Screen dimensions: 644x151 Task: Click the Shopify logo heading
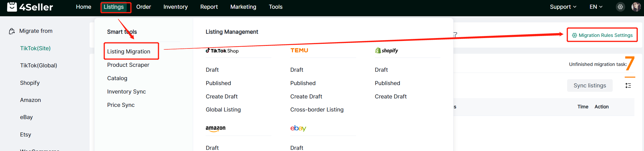click(387, 51)
